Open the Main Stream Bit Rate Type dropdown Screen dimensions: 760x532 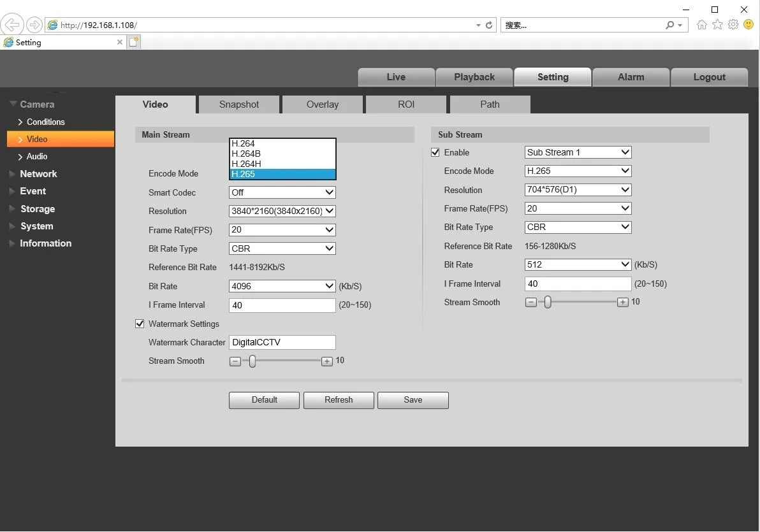pos(282,248)
